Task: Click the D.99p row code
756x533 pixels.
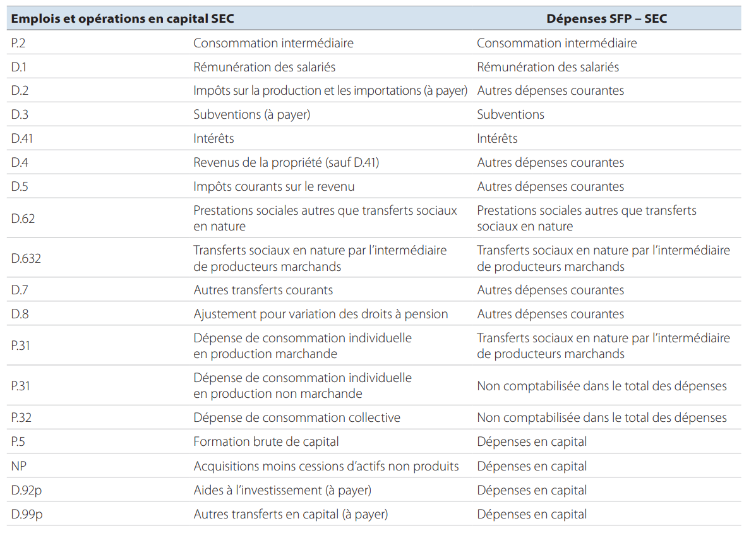Action: 27,515
